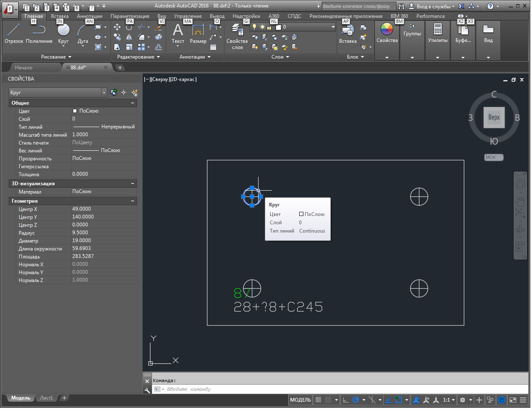
Task: Open the Круг object type dropdown
Action: [x=104, y=93]
